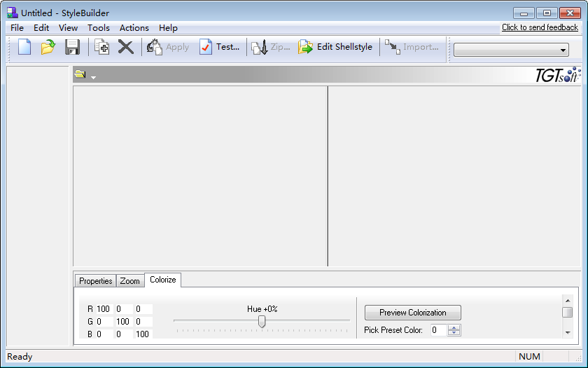Minimize the StyleBuilder window
This screenshot has height=368, width=588.
pos(524,13)
